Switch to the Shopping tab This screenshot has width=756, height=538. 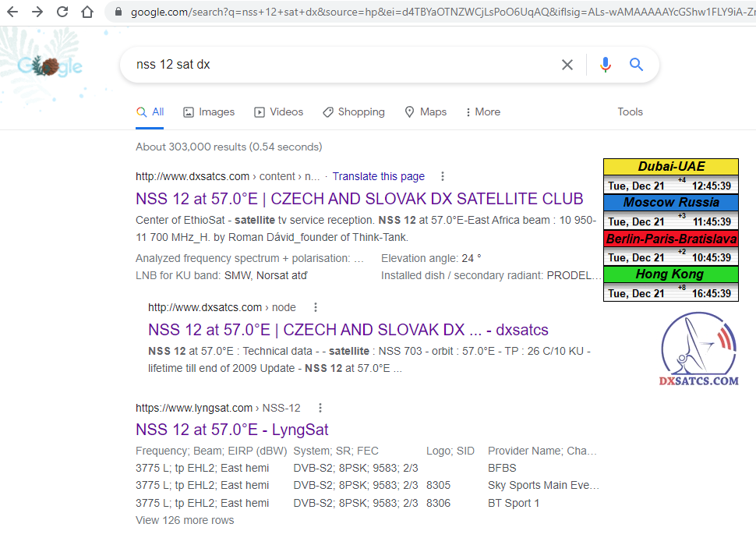tap(353, 112)
